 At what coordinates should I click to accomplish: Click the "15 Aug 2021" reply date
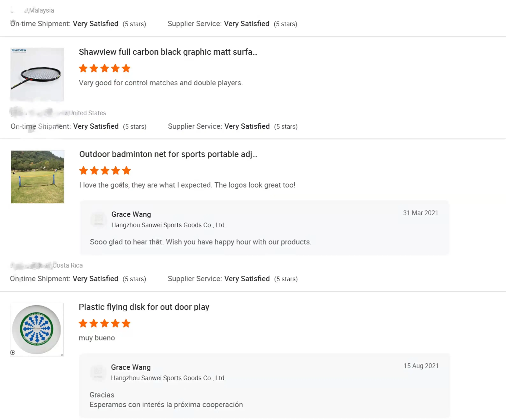[x=421, y=366]
